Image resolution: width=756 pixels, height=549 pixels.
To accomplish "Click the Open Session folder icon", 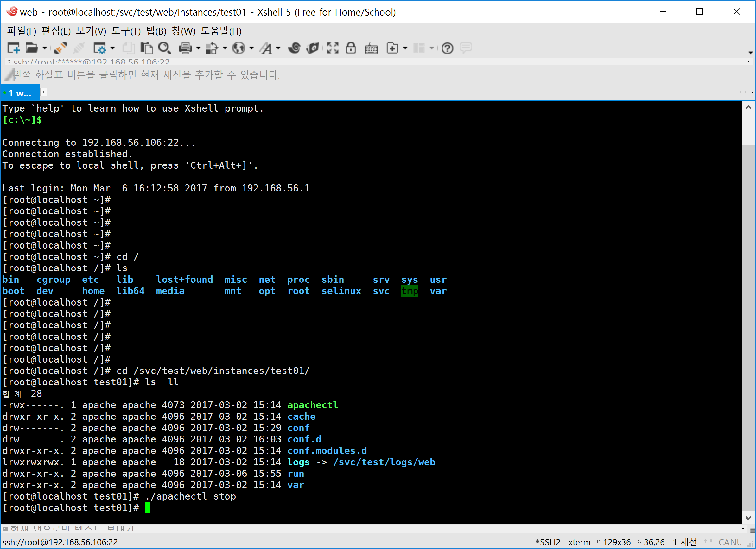I will [x=32, y=48].
